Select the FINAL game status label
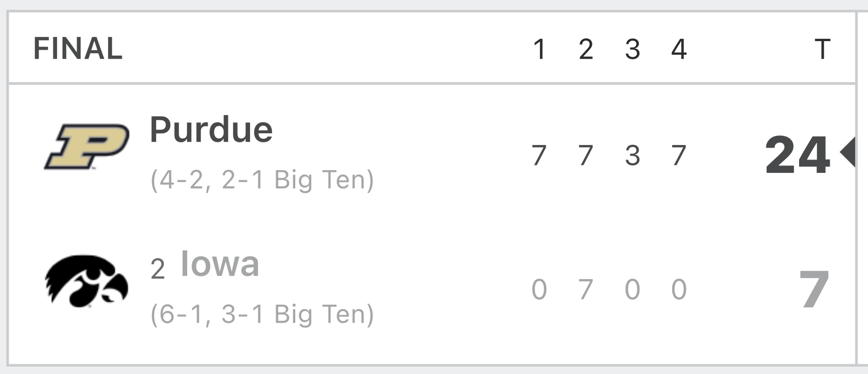 coord(78,49)
